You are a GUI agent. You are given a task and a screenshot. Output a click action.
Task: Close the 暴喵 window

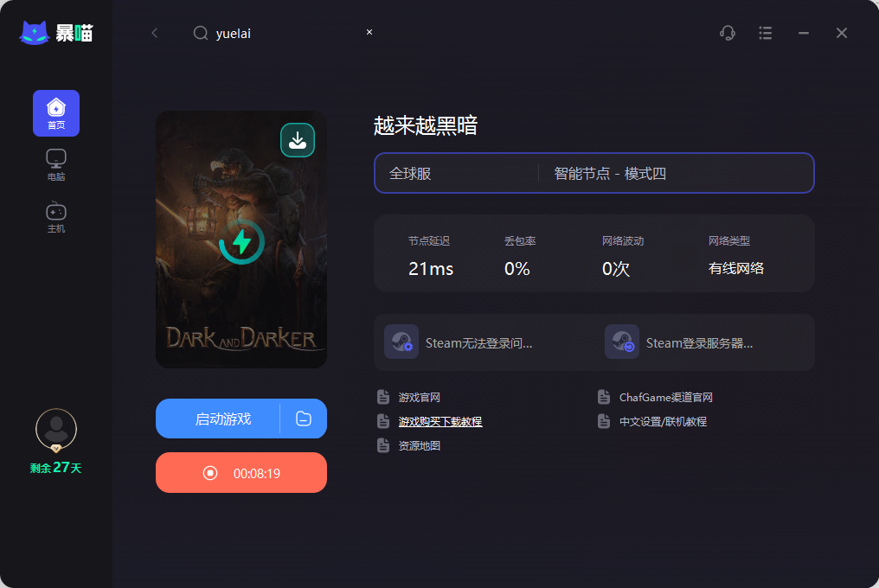[x=842, y=33]
